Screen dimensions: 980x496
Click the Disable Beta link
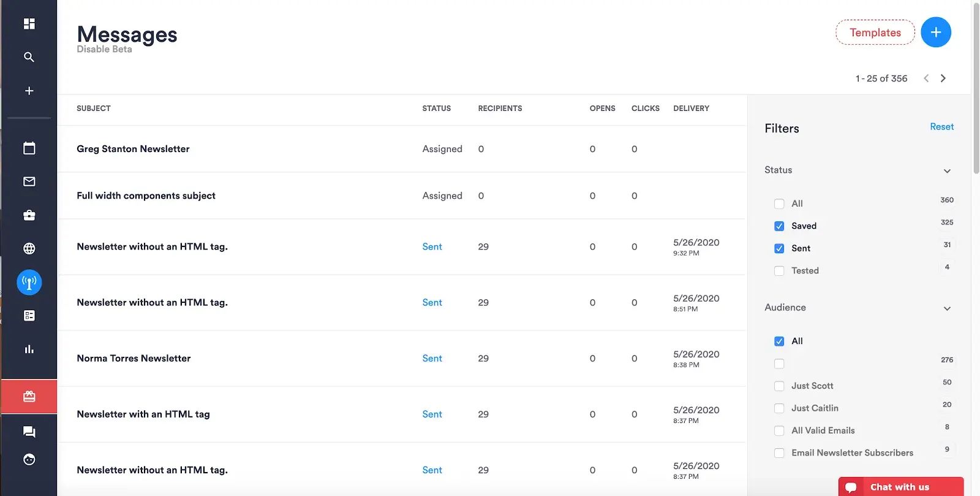[104, 49]
